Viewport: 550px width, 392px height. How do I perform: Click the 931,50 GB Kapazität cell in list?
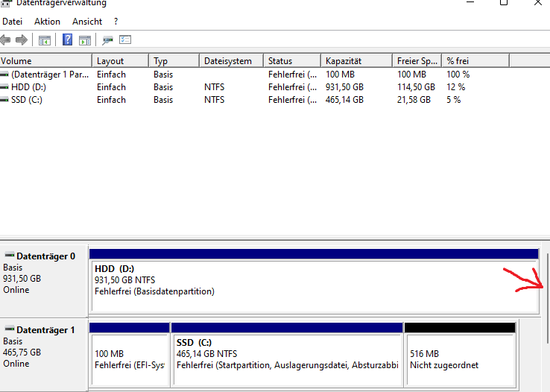coord(344,87)
